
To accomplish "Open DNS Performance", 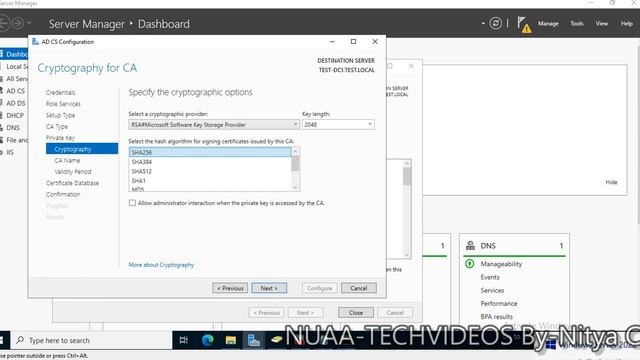I will (499, 303).
